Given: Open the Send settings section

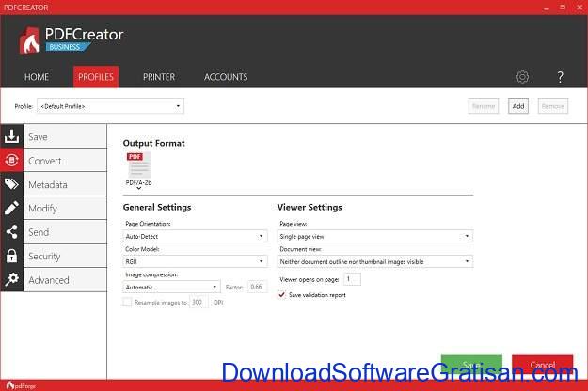Looking at the screenshot, I should 65,232.
